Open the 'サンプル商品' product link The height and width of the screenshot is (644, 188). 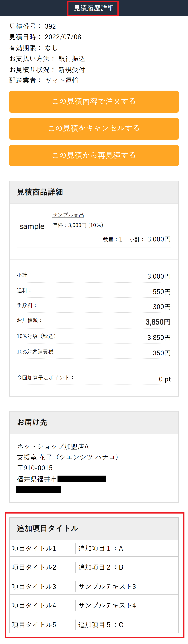pyautogui.click(x=68, y=215)
